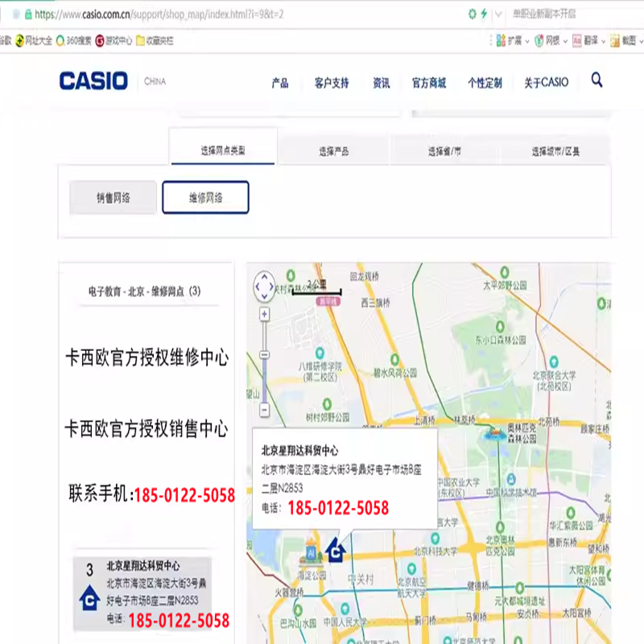Open the 资讯 menu
This screenshot has width=644, height=644.
click(x=381, y=83)
